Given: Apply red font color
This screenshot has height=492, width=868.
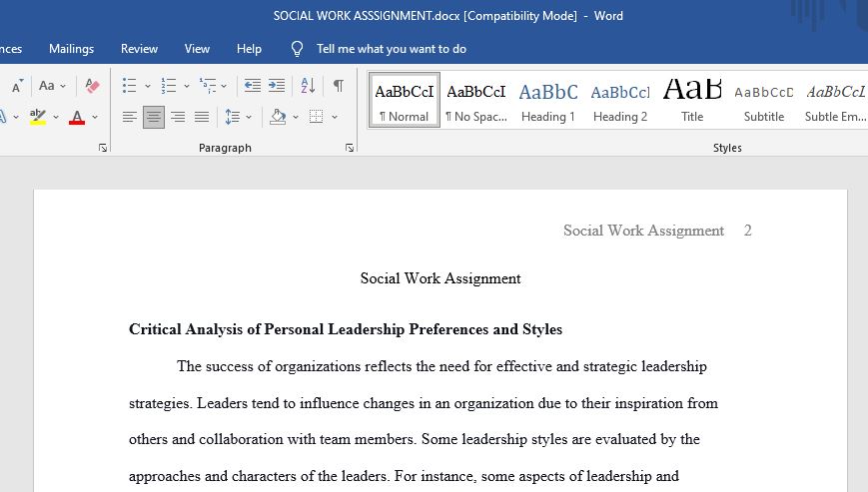Looking at the screenshot, I should 77,117.
